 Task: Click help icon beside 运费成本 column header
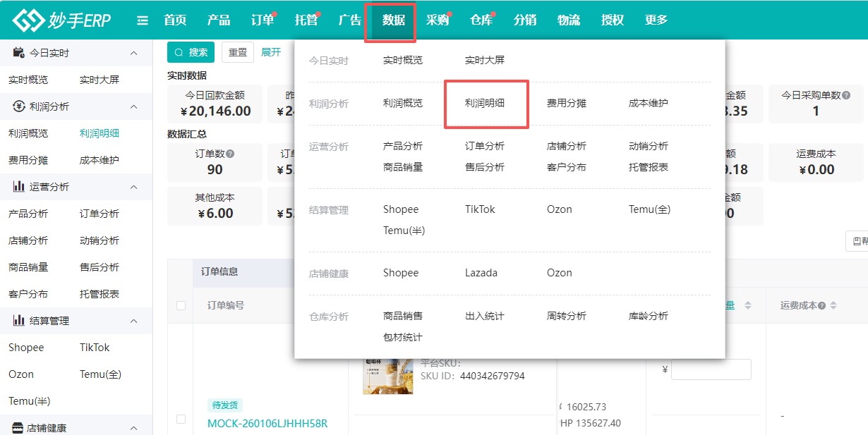point(821,305)
